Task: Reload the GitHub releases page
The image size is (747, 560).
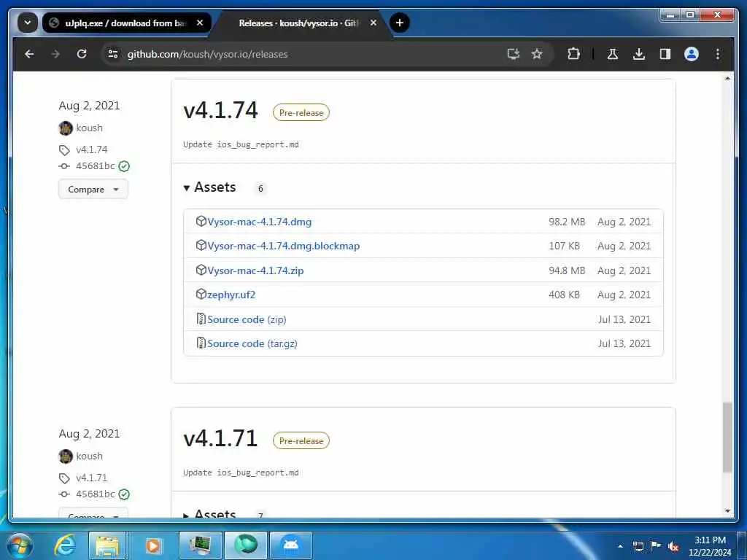Action: (82, 54)
